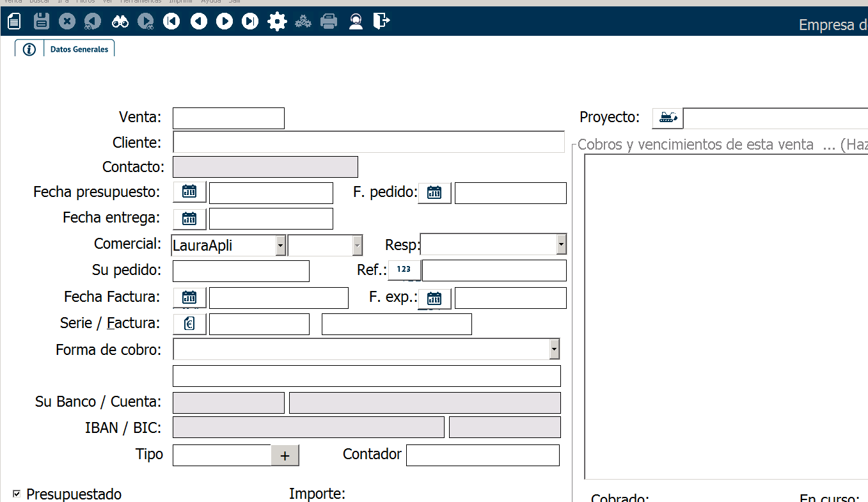Open calendar for Fecha presupuesto

[x=189, y=192]
